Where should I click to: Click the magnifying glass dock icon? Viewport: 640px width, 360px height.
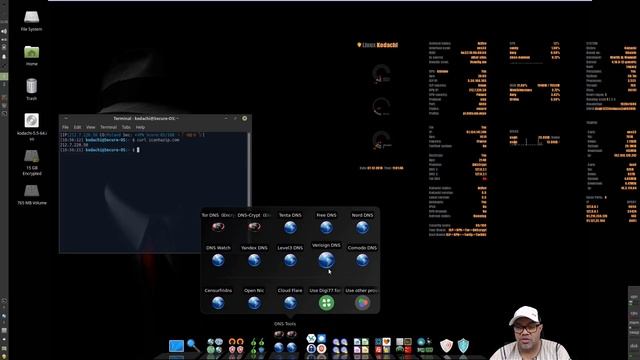coord(193,346)
